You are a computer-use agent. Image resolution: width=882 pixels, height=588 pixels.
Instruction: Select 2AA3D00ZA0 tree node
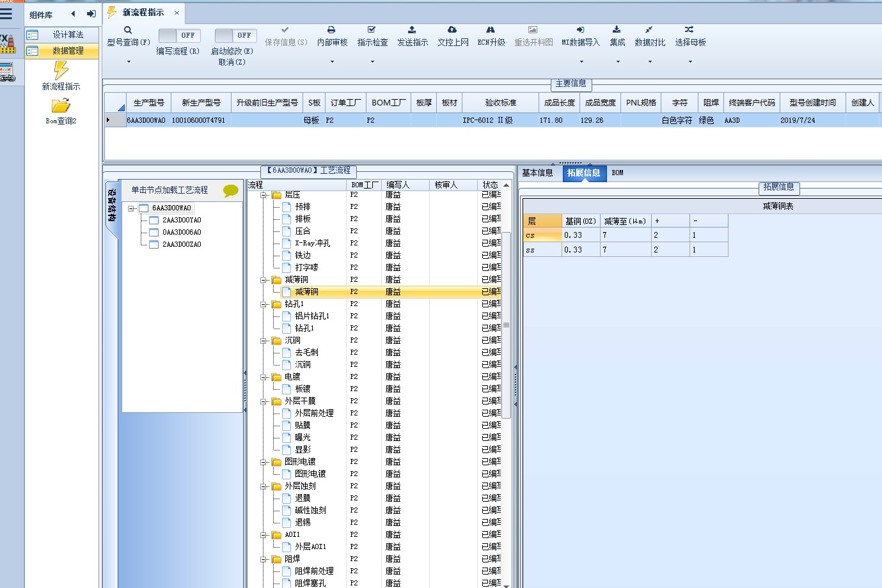coord(182,244)
